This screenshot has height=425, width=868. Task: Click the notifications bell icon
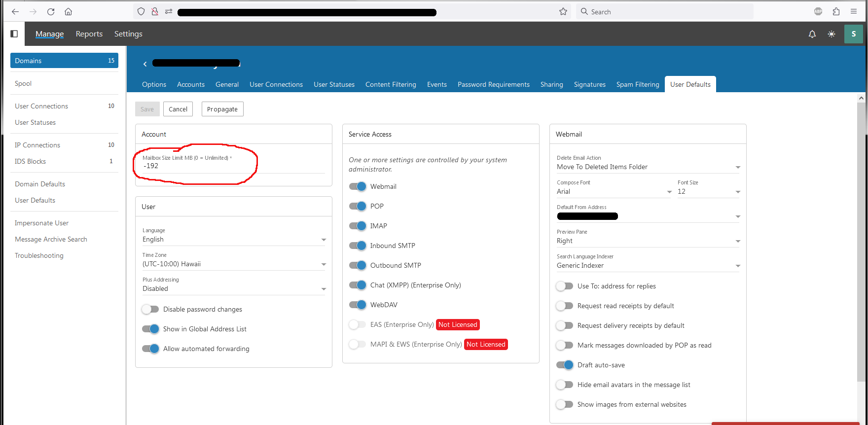[x=812, y=34]
